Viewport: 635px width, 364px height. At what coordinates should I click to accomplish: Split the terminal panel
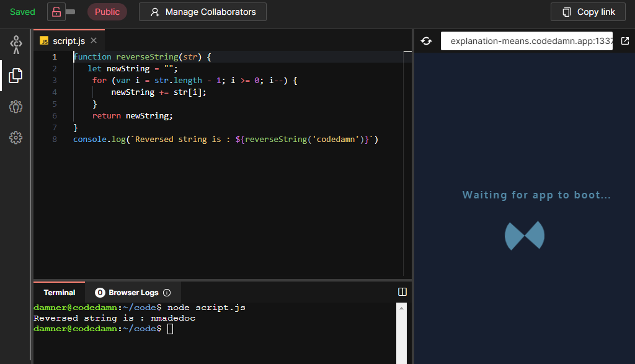click(402, 292)
